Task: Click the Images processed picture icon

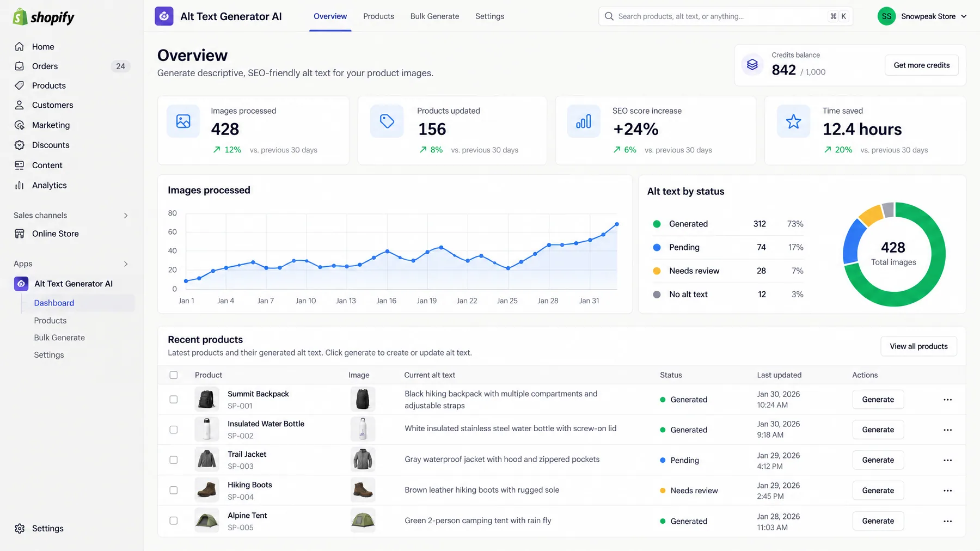Action: point(183,121)
